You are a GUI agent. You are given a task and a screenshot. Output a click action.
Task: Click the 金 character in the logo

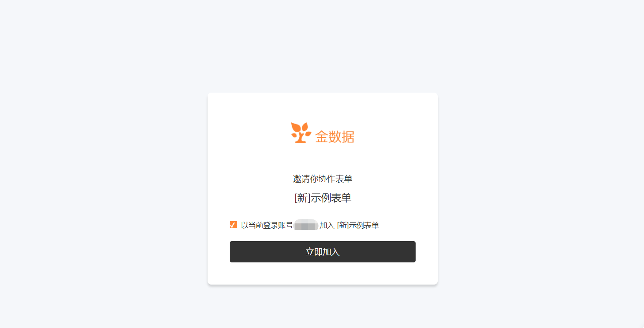(x=321, y=137)
